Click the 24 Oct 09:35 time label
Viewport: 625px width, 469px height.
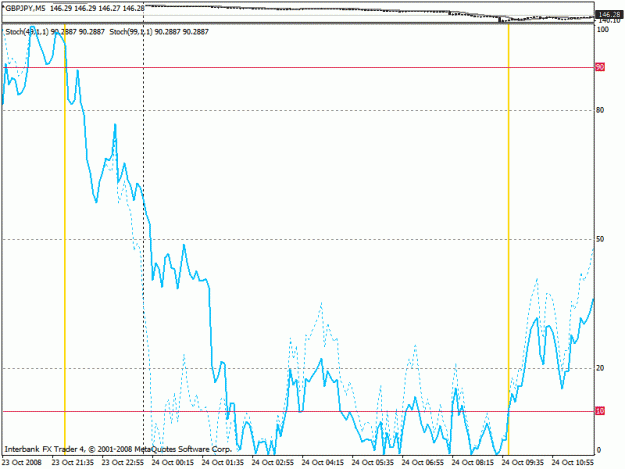522,462
